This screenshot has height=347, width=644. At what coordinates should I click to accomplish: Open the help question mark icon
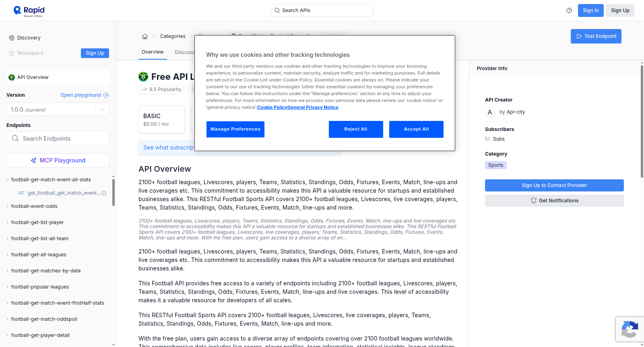click(569, 10)
